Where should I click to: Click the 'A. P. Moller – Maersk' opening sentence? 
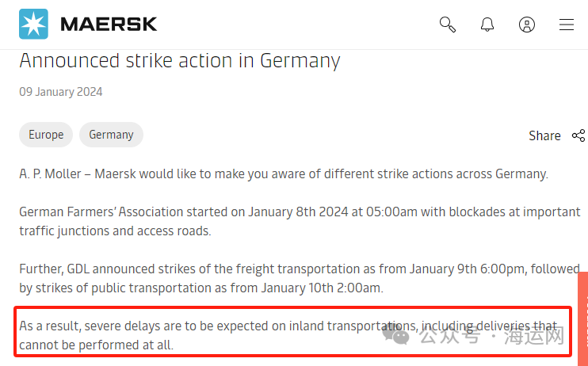coord(284,174)
